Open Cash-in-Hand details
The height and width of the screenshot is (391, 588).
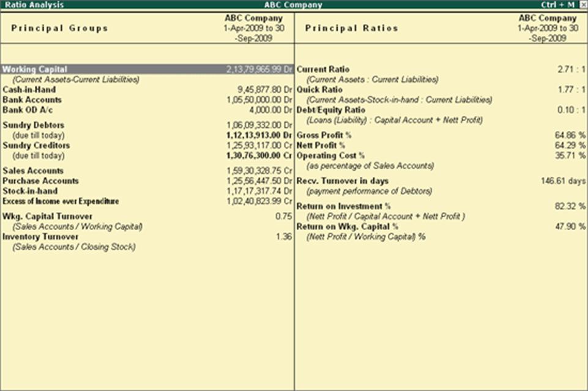pyautogui.click(x=29, y=89)
